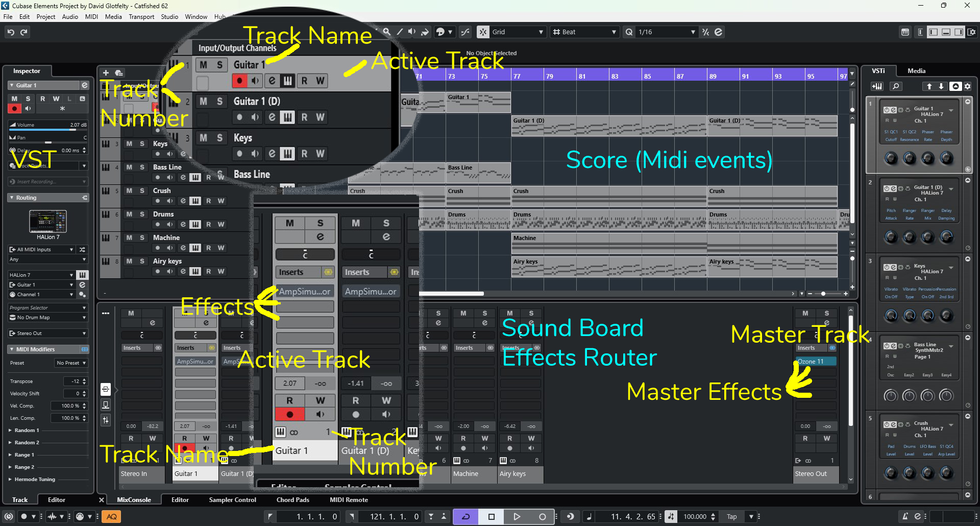Add a track instrument in VSTi rack
The height and width of the screenshot is (526, 980).
click(877, 86)
